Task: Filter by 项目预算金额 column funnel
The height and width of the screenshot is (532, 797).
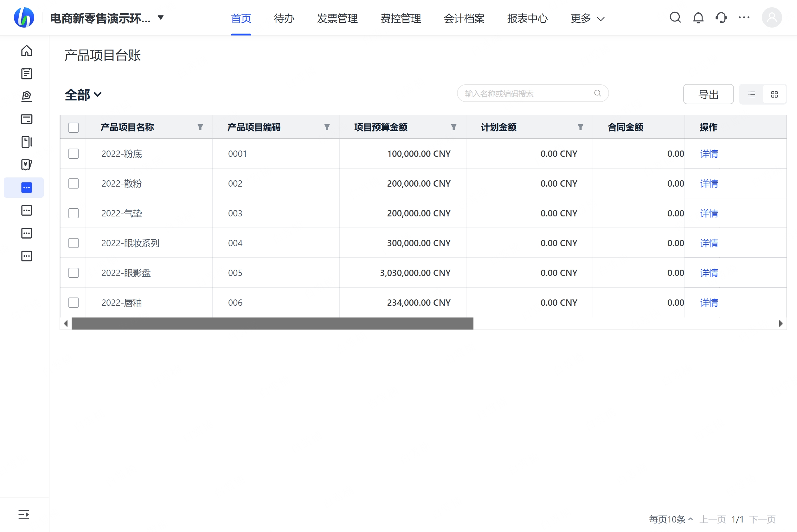Action: coord(453,127)
